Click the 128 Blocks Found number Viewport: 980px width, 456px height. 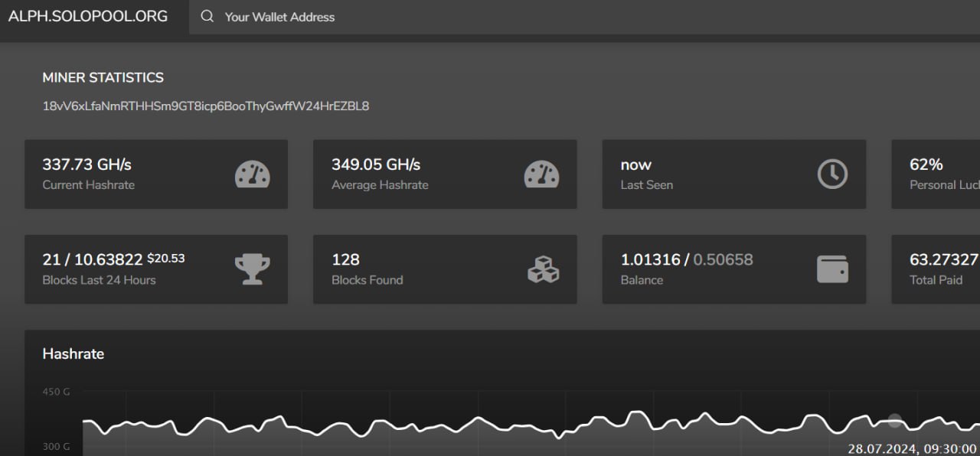(x=345, y=259)
